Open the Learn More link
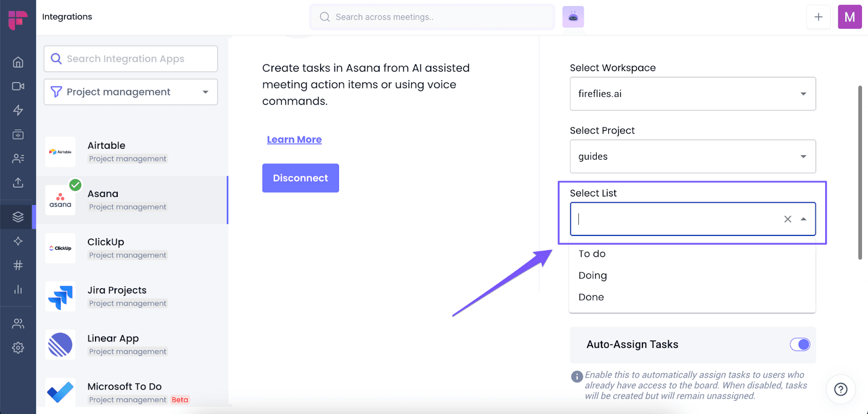 click(x=294, y=139)
